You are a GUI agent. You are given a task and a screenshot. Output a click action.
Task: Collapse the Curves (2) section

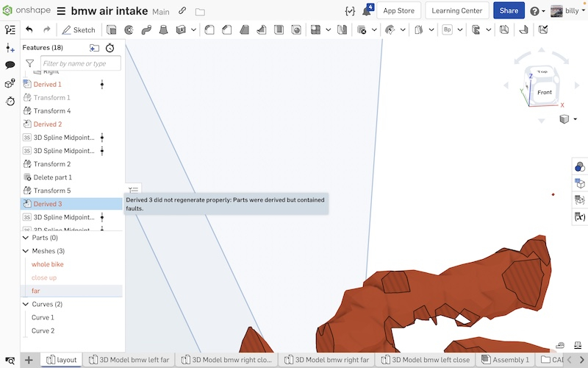click(x=26, y=304)
